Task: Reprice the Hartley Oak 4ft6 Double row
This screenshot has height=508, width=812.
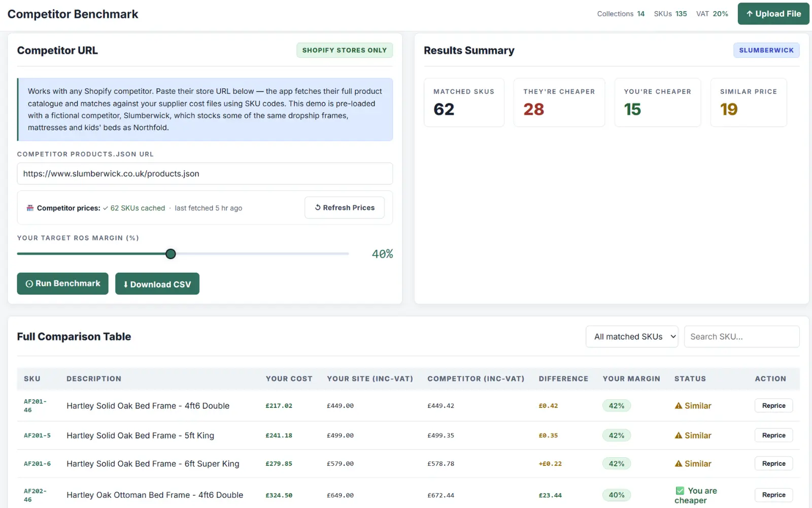Action: point(773,405)
